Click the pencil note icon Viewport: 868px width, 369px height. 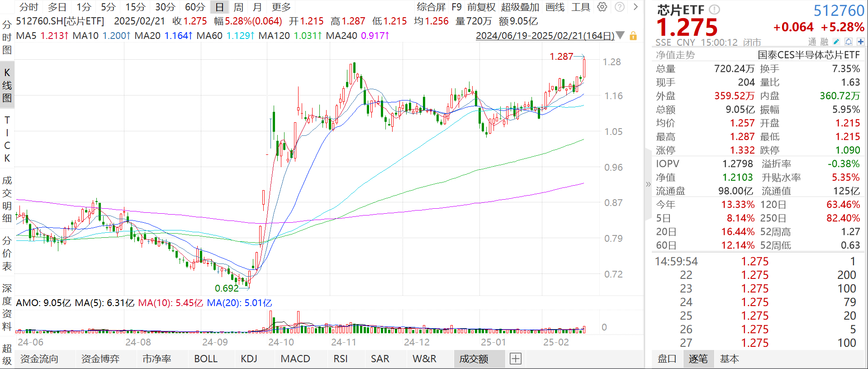click(836, 42)
